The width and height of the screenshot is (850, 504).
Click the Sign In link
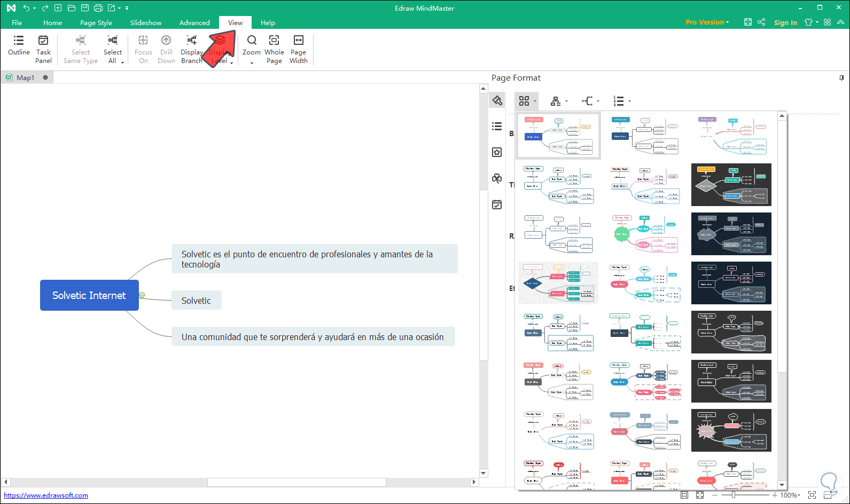coord(785,22)
